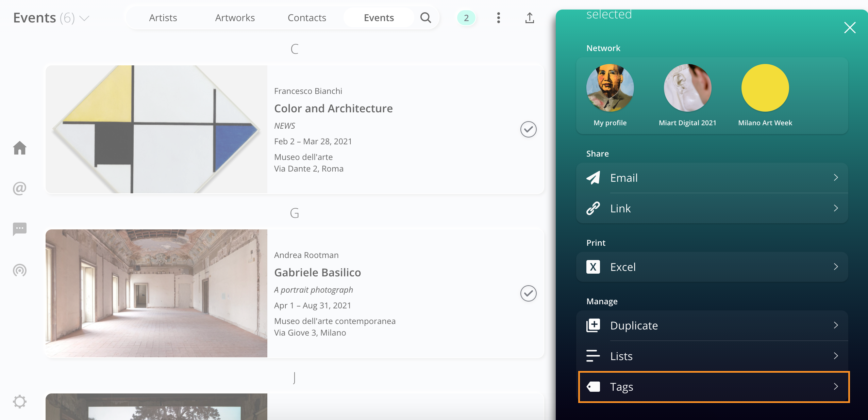The height and width of the screenshot is (420, 868).
Task: Switch to the Artists tab
Action: [x=163, y=18]
